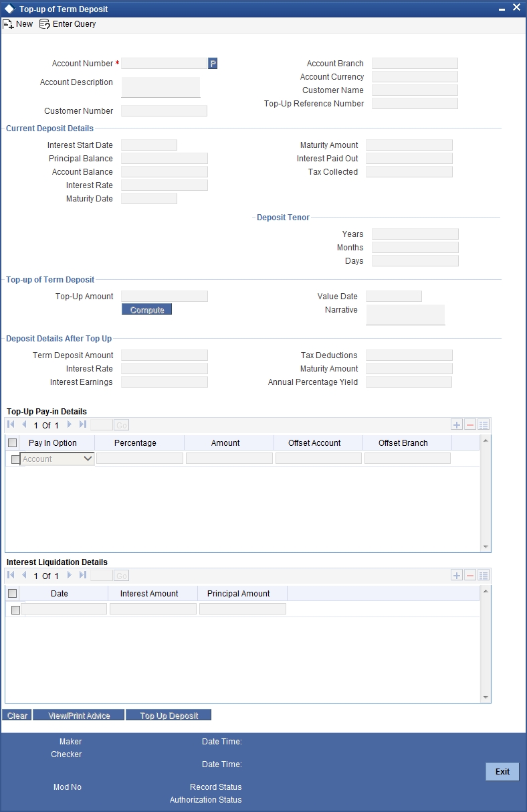Add row in Interest Liquidation Details

(457, 575)
